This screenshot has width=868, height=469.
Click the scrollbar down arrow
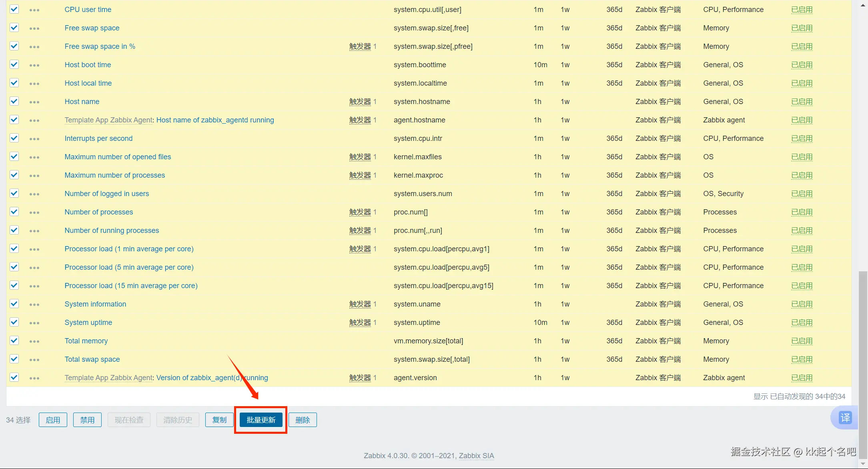pos(863,464)
